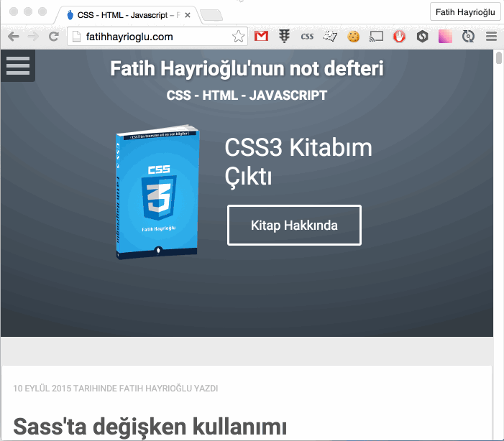Screen dimensions: 504x441
Task: Go back with browser back arrow
Action: (x=13, y=36)
